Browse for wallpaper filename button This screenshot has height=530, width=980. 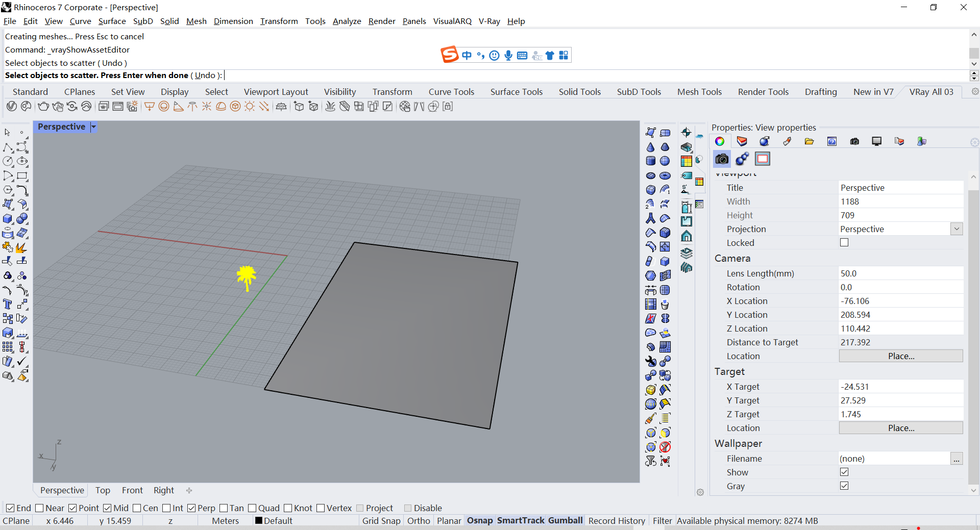pos(957,459)
